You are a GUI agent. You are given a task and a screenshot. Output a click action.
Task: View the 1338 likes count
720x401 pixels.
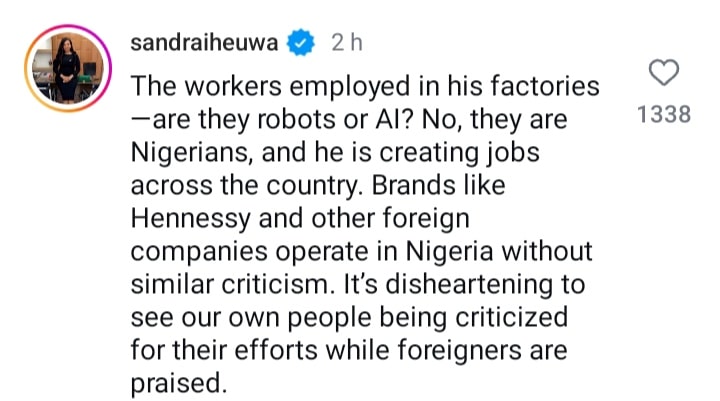point(664,114)
